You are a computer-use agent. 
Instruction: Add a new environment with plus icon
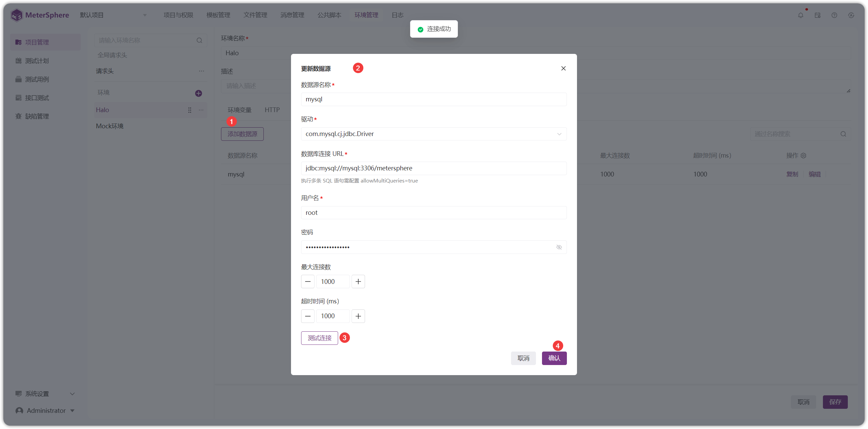(x=198, y=93)
